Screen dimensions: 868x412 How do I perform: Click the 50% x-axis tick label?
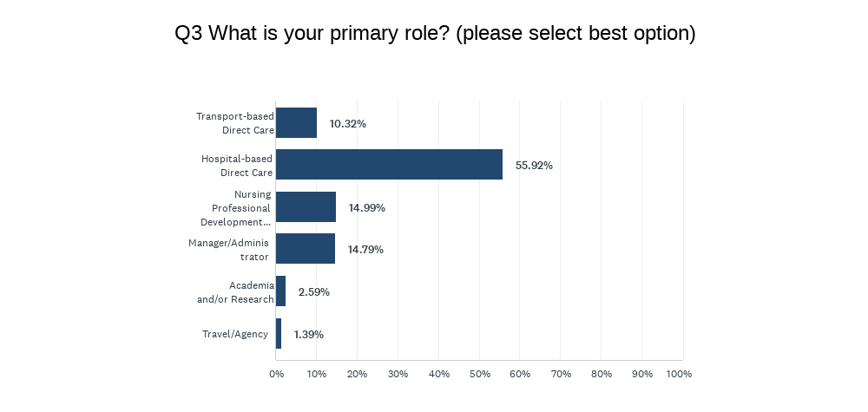click(479, 374)
